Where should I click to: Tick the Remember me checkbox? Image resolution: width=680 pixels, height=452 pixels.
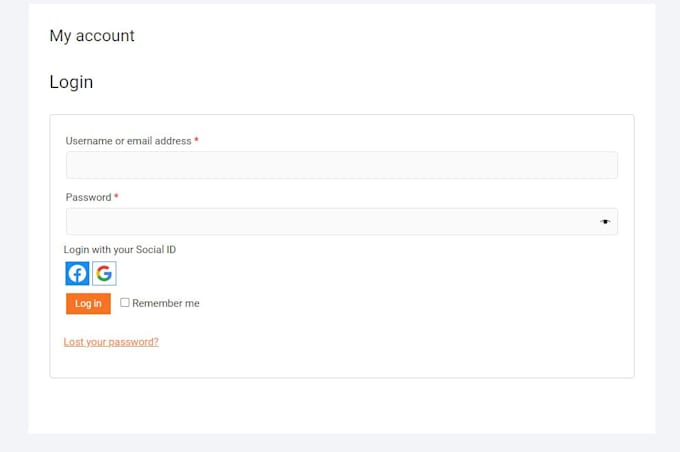click(124, 302)
